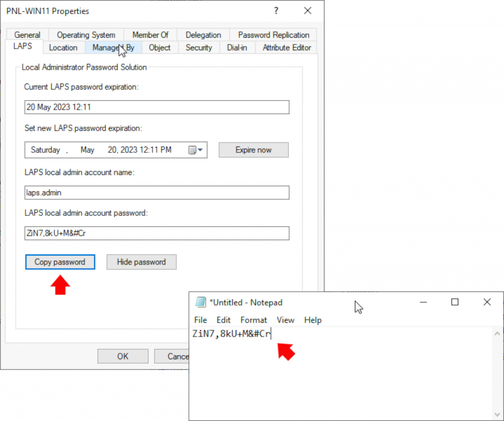This screenshot has height=421, width=504.
Task: Click the Expire now button
Action: click(253, 150)
